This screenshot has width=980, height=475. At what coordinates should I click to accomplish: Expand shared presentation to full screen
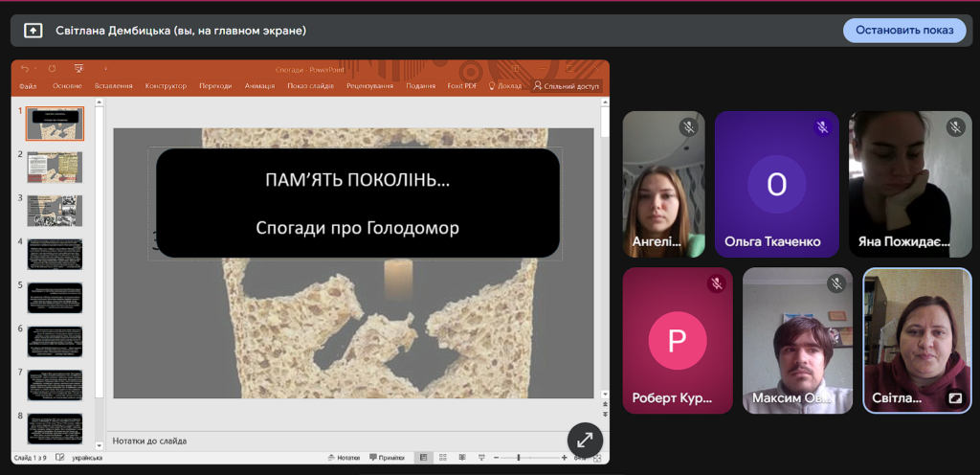click(x=585, y=440)
